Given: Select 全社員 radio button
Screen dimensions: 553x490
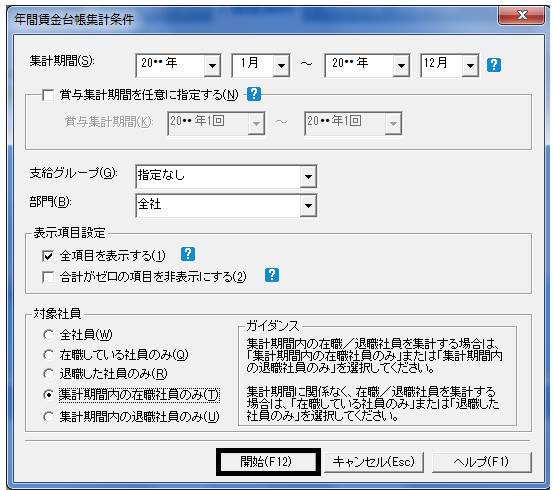Looking at the screenshot, I should (x=48, y=334).
